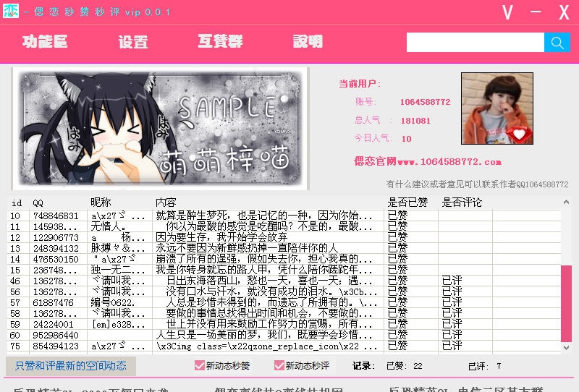
Task: Select row with id 58
Action: 284,313
